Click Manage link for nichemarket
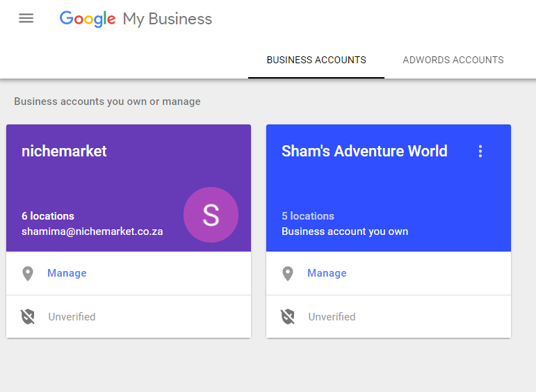The height and width of the screenshot is (392, 536). [x=67, y=273]
